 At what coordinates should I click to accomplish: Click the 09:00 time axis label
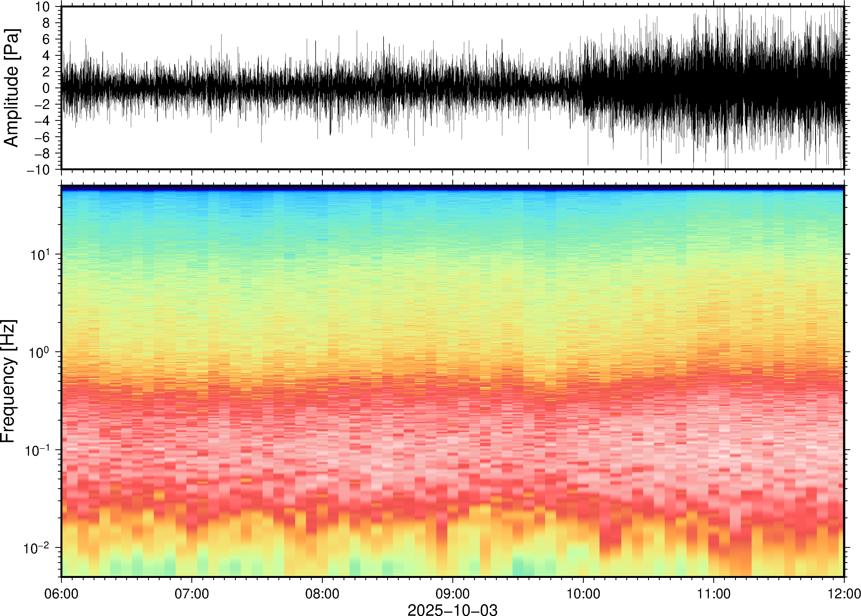point(453,594)
